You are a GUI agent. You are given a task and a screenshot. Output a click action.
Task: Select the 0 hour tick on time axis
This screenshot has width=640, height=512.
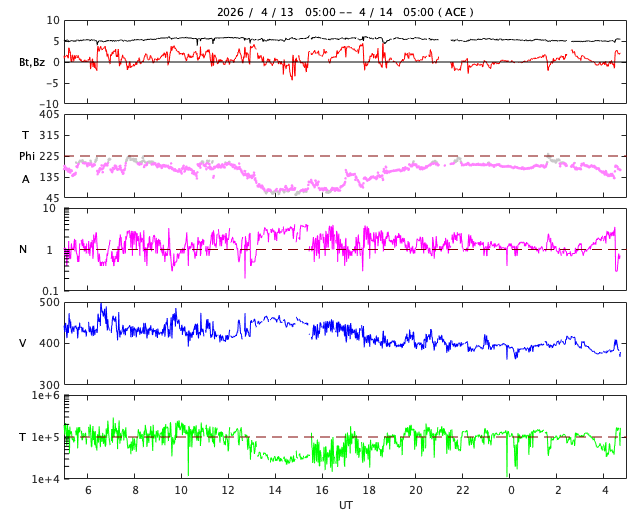pos(510,490)
